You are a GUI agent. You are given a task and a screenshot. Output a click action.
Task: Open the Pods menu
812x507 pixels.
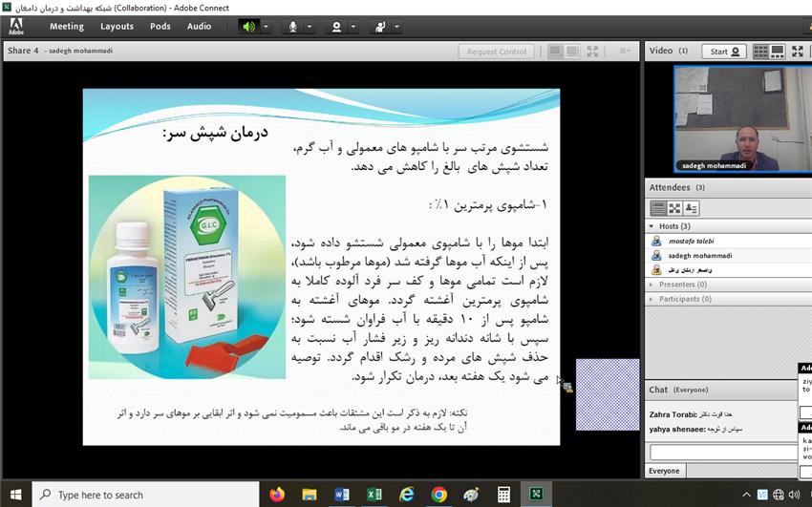(x=160, y=27)
